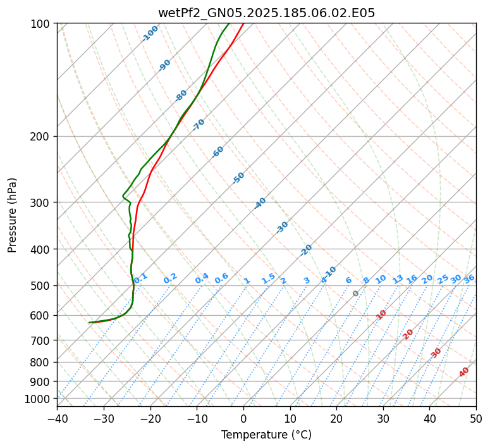Select the 13 mixing ratio label
The height and width of the screenshot is (448, 490).
coord(398,280)
